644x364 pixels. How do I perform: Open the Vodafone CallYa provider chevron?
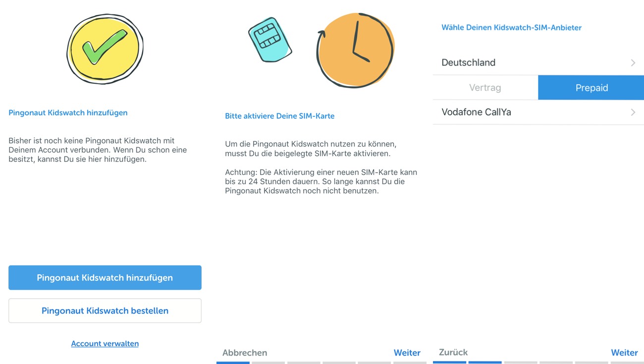pyautogui.click(x=633, y=112)
